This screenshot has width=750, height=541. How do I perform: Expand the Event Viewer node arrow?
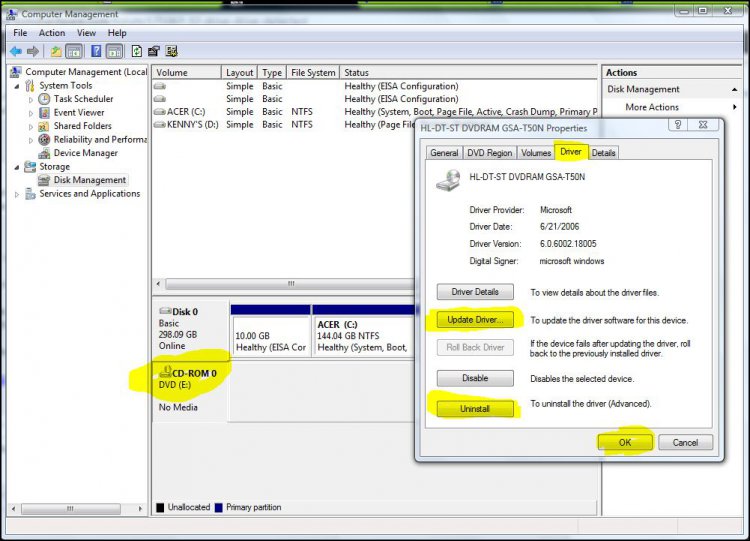coord(31,113)
